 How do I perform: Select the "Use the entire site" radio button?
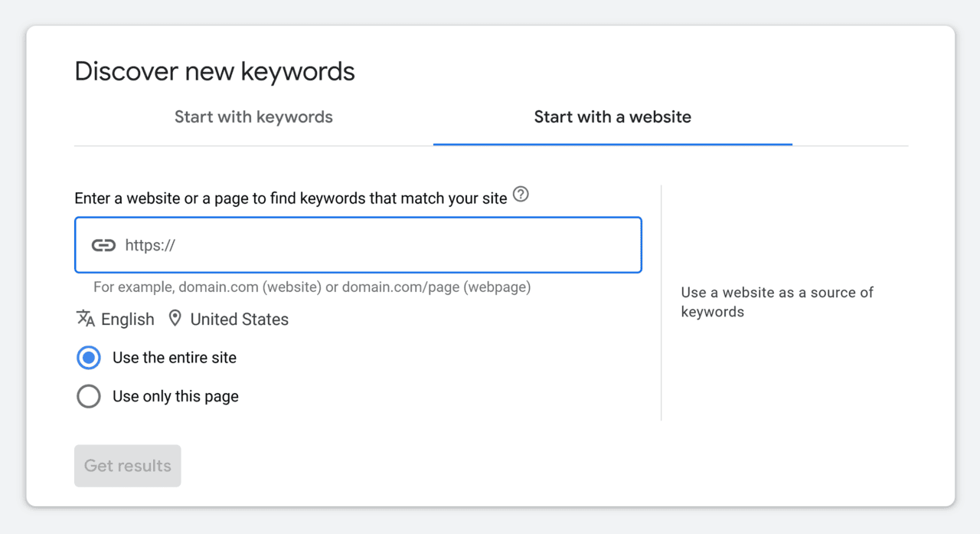88,357
